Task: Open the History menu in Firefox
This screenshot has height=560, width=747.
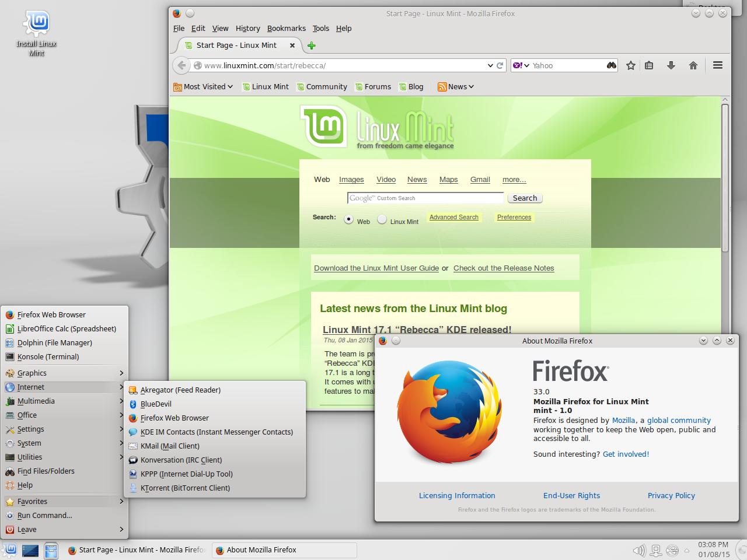Action: click(x=247, y=28)
